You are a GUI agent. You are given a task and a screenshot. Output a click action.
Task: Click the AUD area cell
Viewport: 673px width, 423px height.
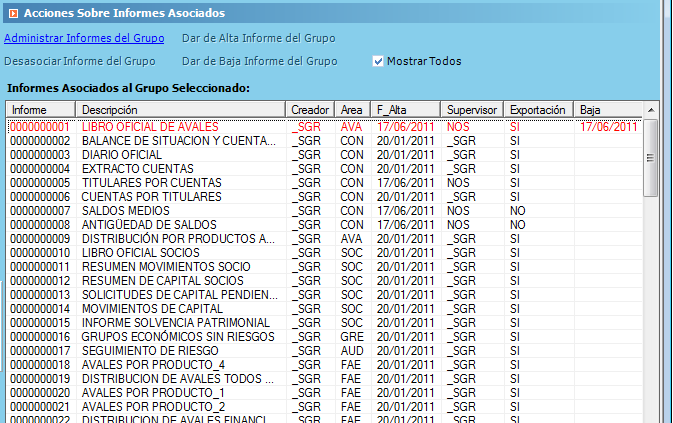point(352,351)
